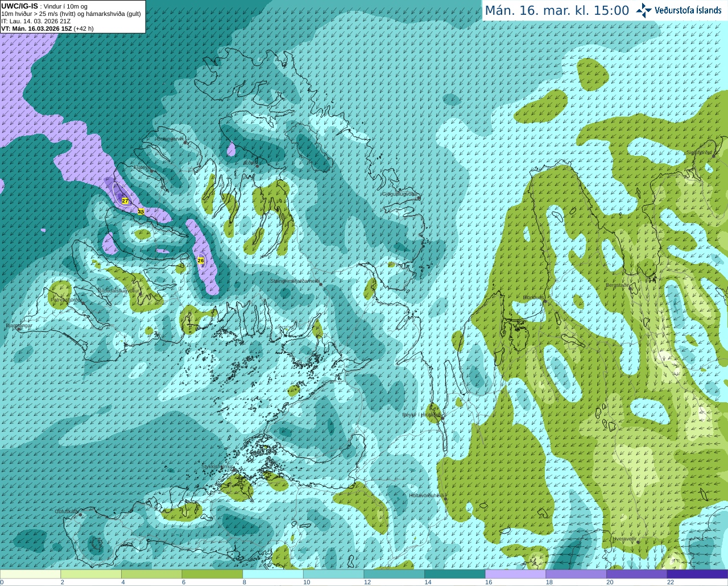Click the Blönduós station label
Image resolution: width=728 pixels, height=586 pixels.
pos(533,298)
